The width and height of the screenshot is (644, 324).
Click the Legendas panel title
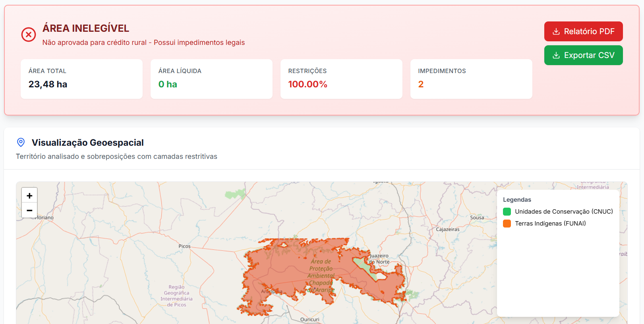tap(517, 200)
